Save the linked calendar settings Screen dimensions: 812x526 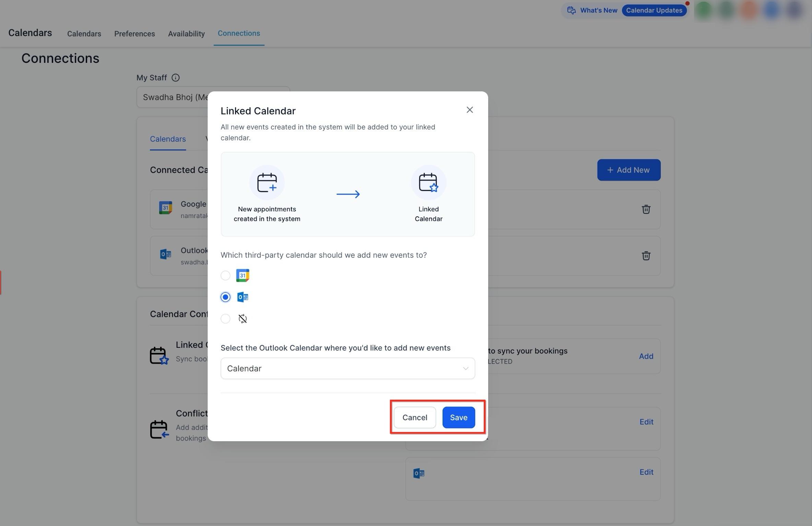click(459, 418)
